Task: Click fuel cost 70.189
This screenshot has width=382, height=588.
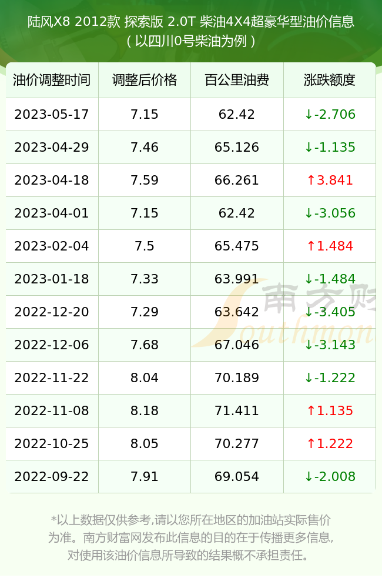Action: click(237, 378)
